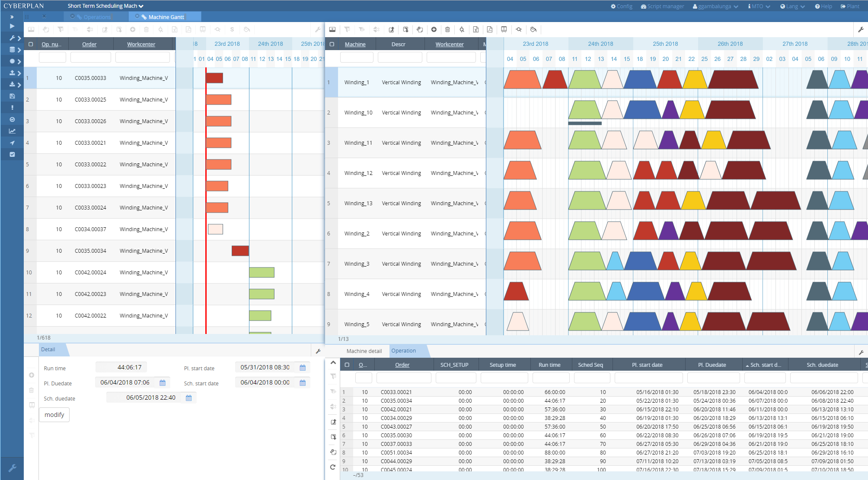Click the modify button

[54, 415]
